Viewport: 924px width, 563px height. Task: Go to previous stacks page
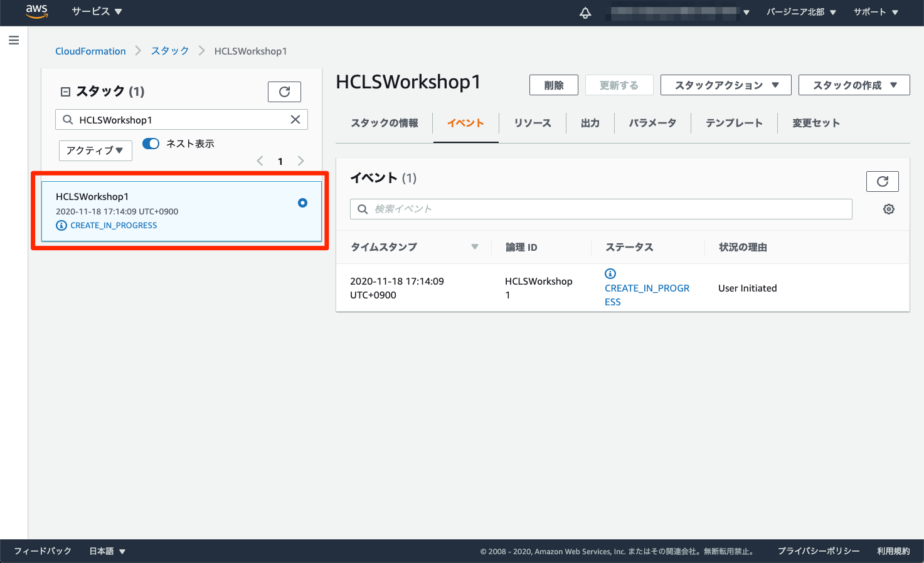260,161
